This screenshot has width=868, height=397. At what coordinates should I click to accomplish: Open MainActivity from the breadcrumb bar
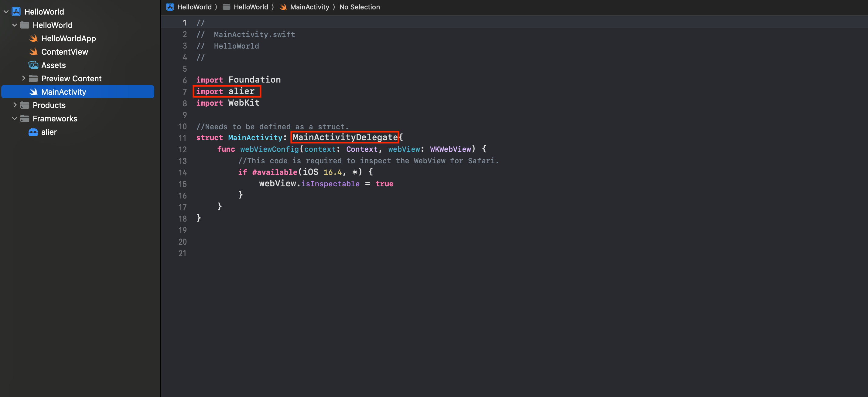point(310,7)
